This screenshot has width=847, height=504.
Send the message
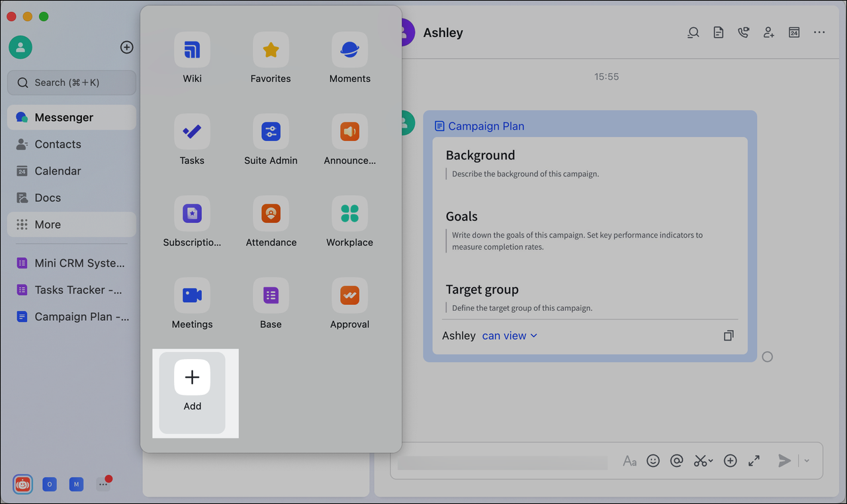point(784,461)
